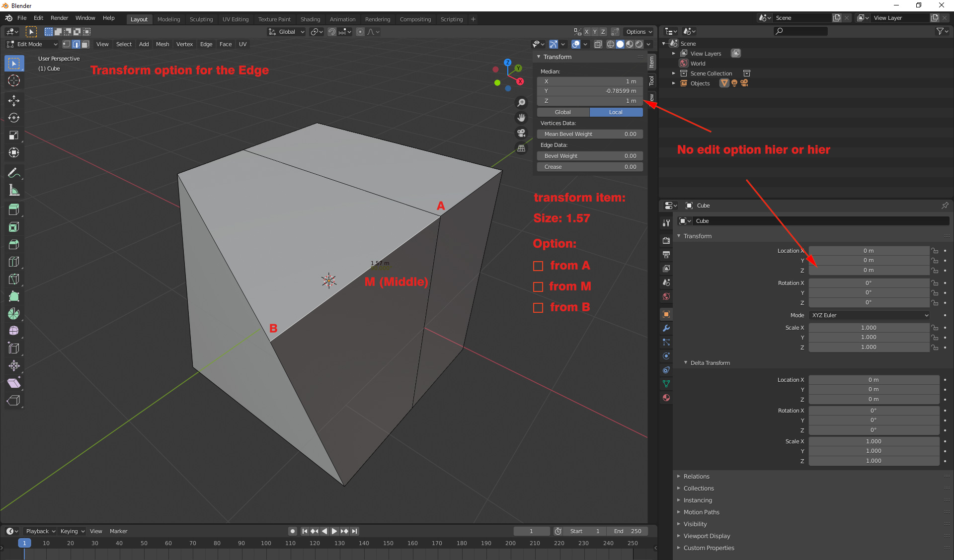This screenshot has height=560, width=954.
Task: Open the Modifier properties tab
Action: click(666, 328)
